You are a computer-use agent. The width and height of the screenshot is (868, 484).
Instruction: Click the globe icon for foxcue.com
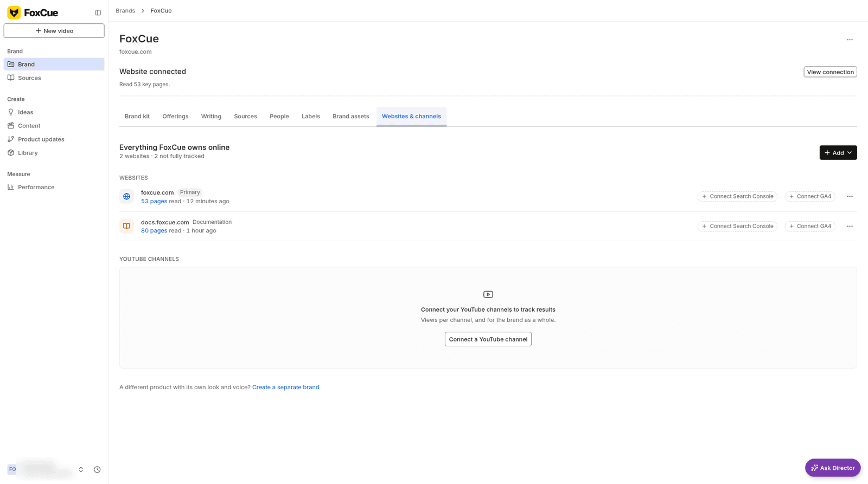[126, 197]
